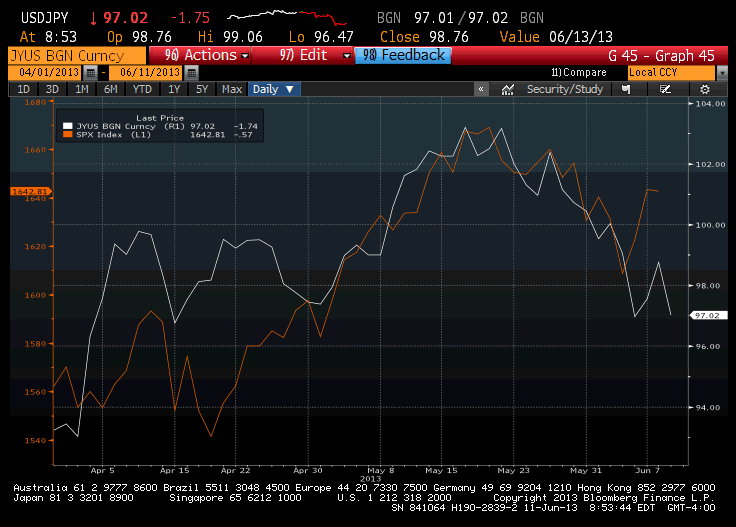736x527 pixels.
Task: Open chart settings gear icon
Action: [705, 89]
